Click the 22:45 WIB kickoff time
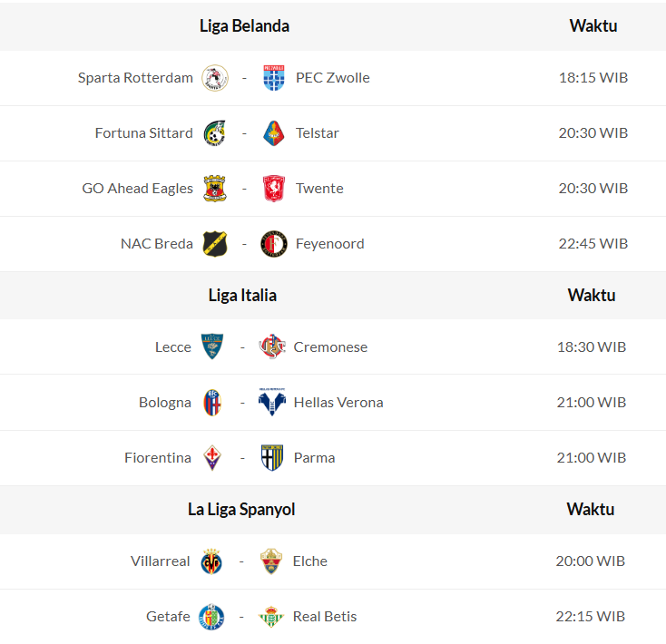Image resolution: width=666 pixels, height=644 pixels. click(x=593, y=244)
